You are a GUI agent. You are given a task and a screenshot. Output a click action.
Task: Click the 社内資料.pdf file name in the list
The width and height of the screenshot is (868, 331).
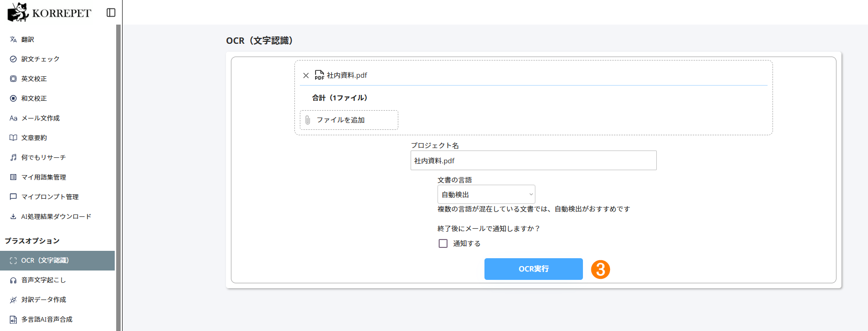(347, 75)
